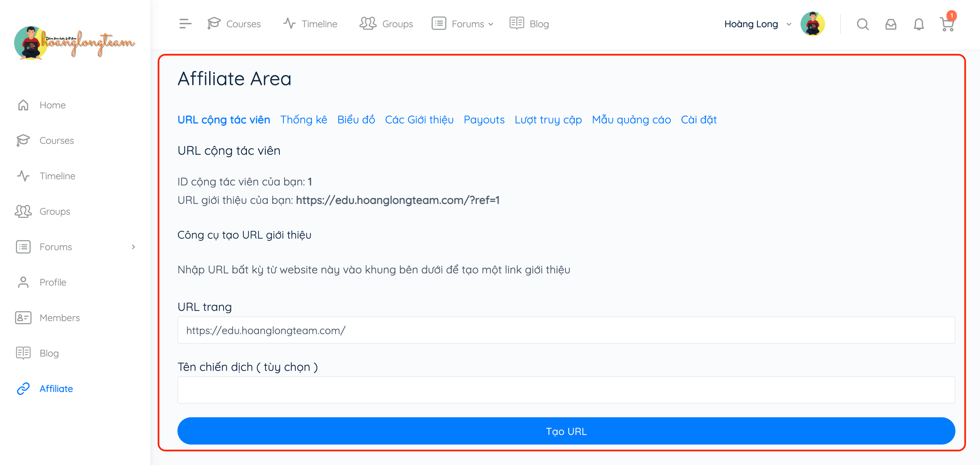Go to Members text in sidebar
This screenshot has width=980, height=465.
[60, 317]
